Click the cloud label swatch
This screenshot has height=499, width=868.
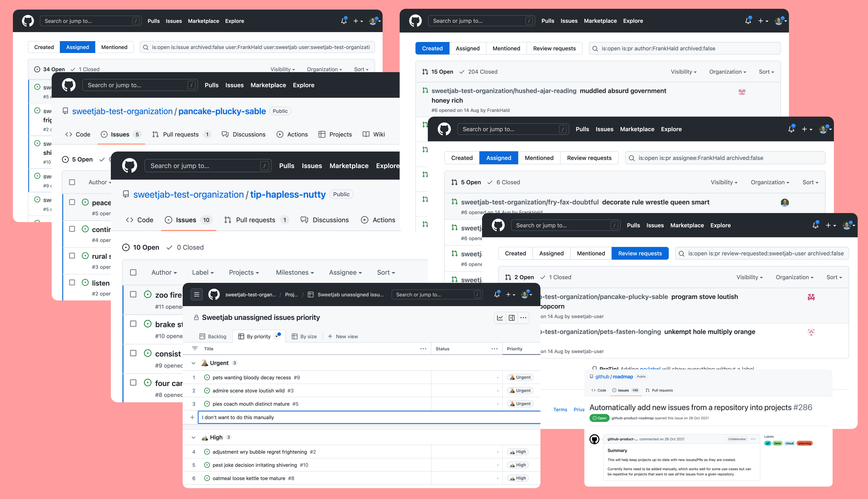pos(789,443)
